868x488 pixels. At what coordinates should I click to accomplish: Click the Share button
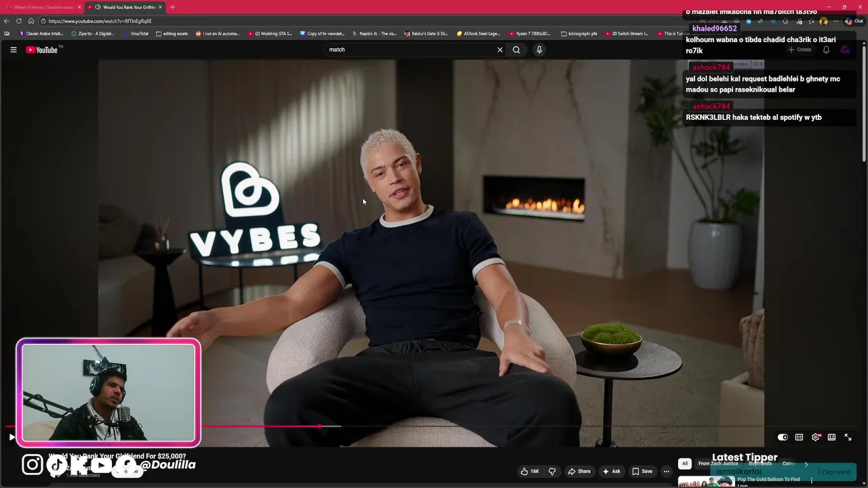click(x=579, y=471)
